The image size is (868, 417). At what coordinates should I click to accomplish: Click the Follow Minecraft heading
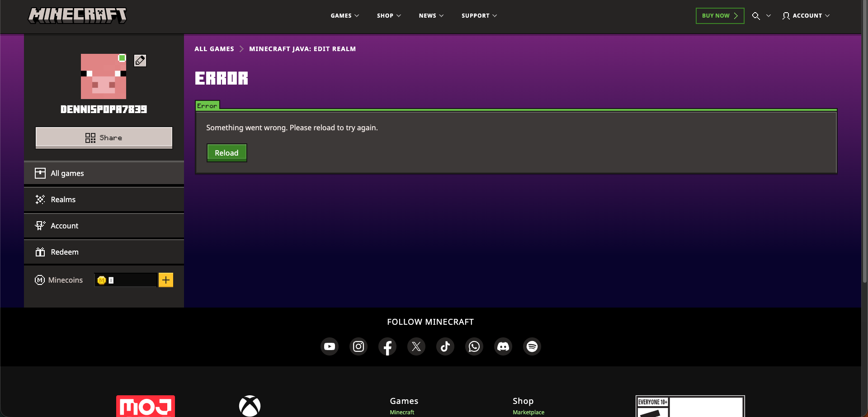point(430,322)
